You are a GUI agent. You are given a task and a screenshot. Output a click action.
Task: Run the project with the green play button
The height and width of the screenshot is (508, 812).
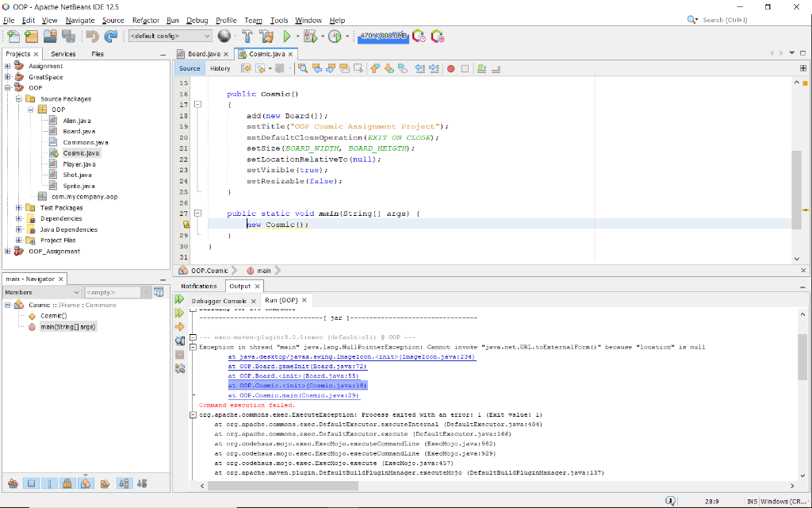pos(287,37)
